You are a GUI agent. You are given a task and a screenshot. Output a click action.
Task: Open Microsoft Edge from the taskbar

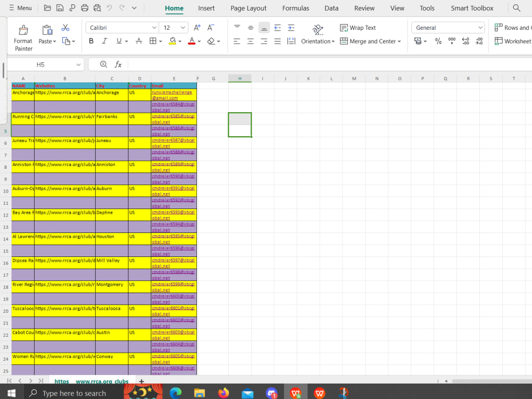click(176, 393)
